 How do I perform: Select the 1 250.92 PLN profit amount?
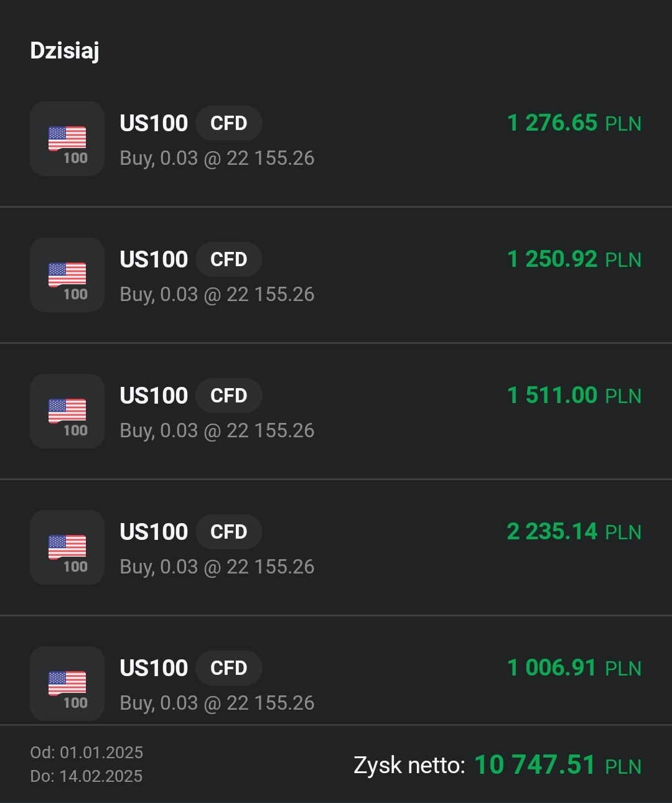574,259
